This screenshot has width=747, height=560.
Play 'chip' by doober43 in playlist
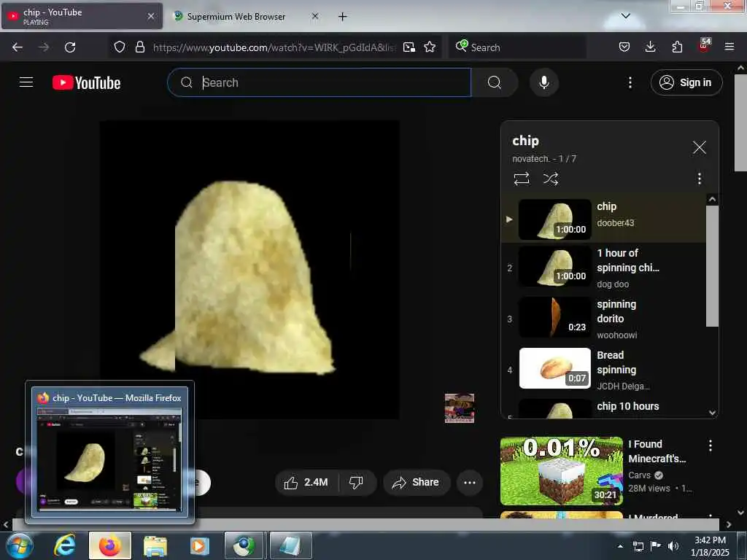tap(603, 219)
